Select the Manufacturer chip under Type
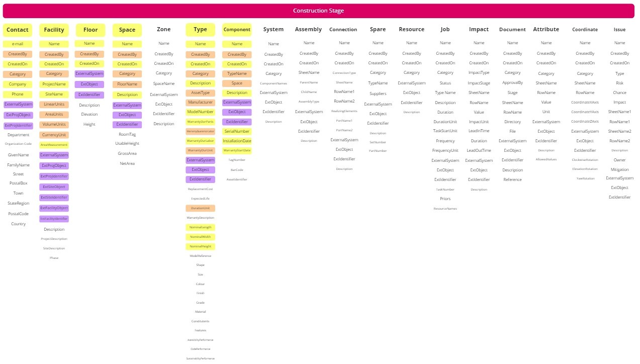 (200, 102)
